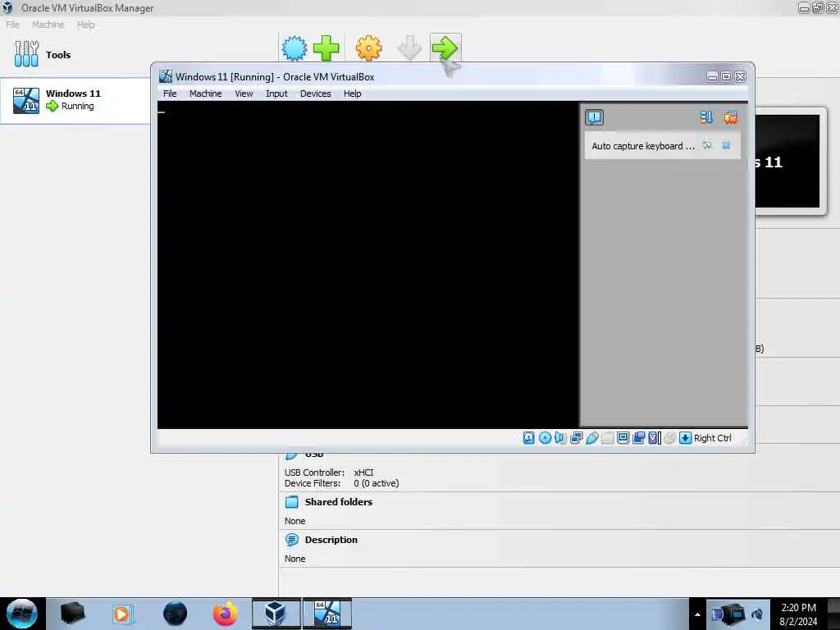Screen dimensions: 840x630
Task: Toggle keep finished progresses icon
Action: [x=731, y=117]
